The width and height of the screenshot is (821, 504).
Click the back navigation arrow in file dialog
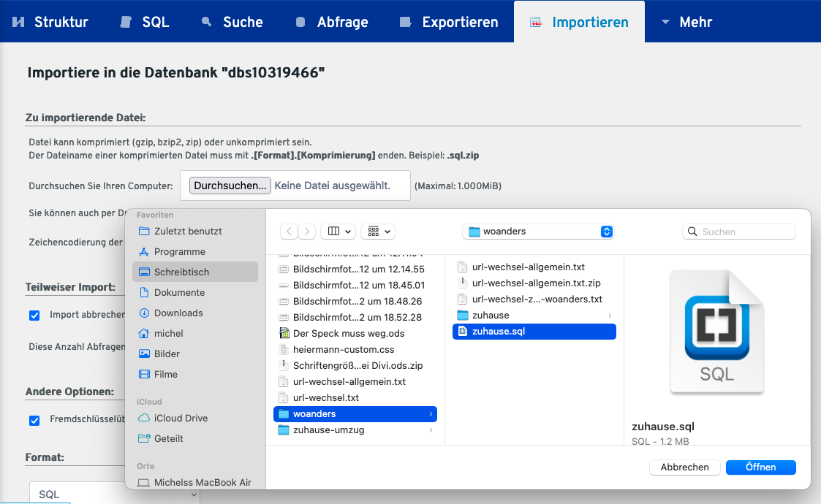coord(290,232)
